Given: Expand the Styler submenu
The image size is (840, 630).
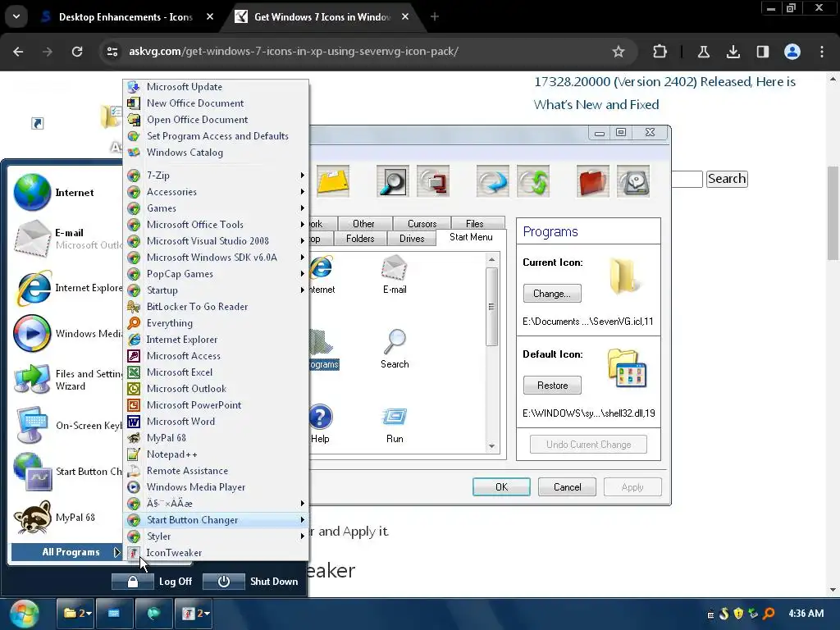Looking at the screenshot, I should (x=217, y=536).
